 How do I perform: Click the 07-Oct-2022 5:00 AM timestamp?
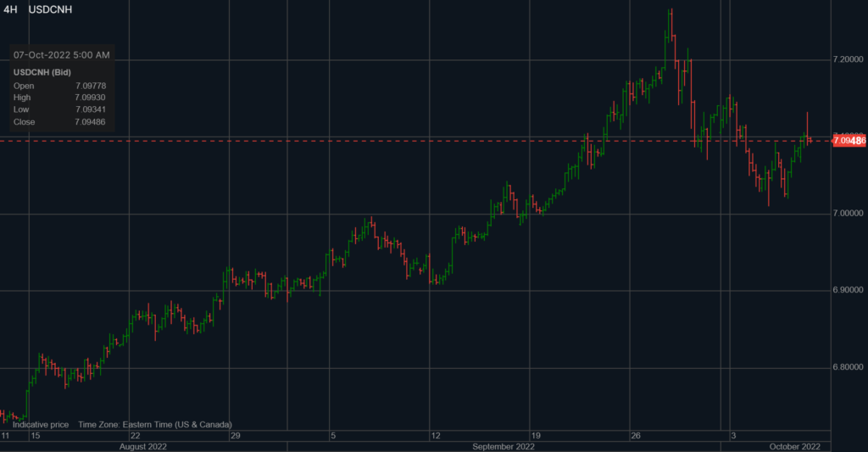click(61, 55)
